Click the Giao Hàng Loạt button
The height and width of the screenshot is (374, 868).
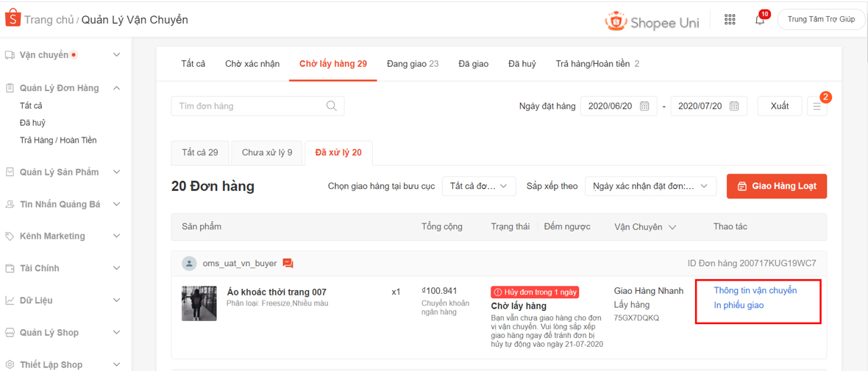pos(776,187)
